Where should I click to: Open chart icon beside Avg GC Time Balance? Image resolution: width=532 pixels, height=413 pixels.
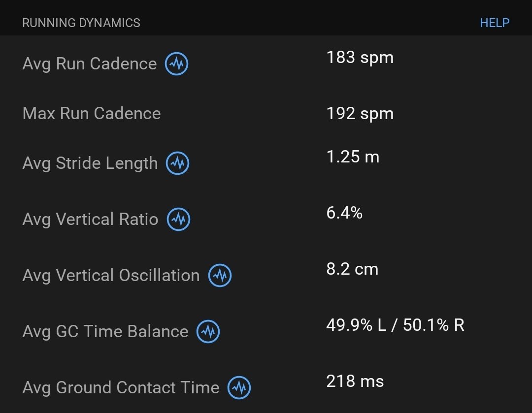[208, 331]
